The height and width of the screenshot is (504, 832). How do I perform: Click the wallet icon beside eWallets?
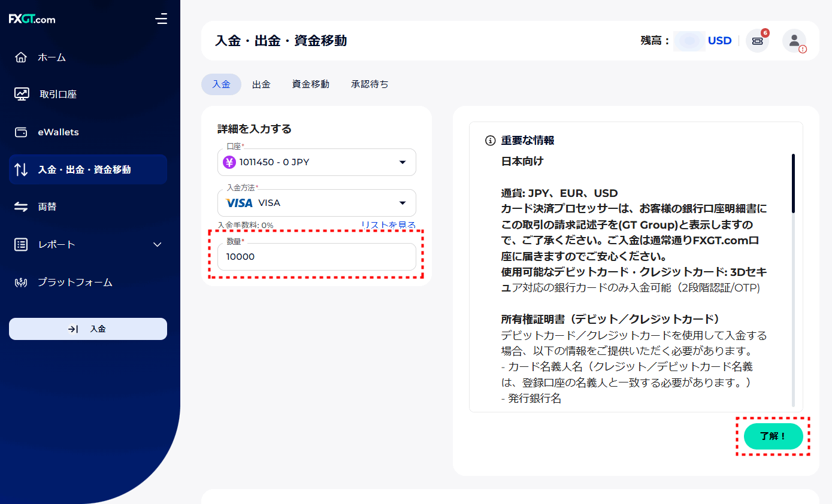click(21, 132)
